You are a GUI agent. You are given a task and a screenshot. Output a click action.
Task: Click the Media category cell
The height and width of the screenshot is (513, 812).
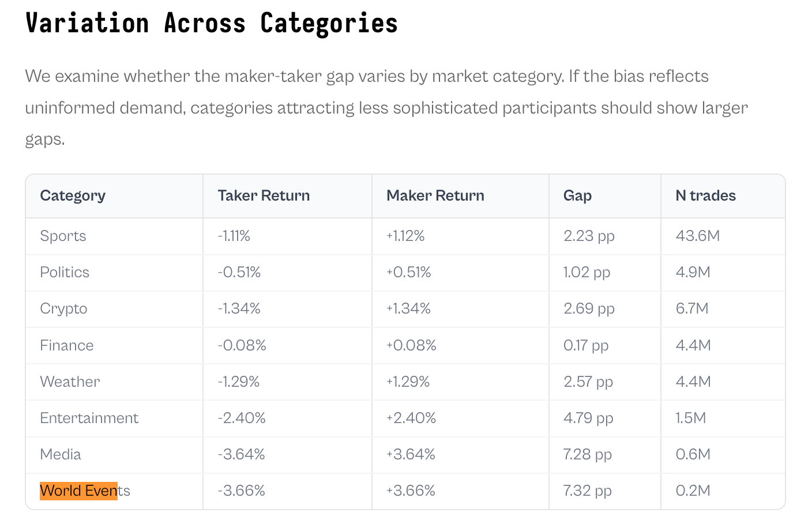[61, 455]
